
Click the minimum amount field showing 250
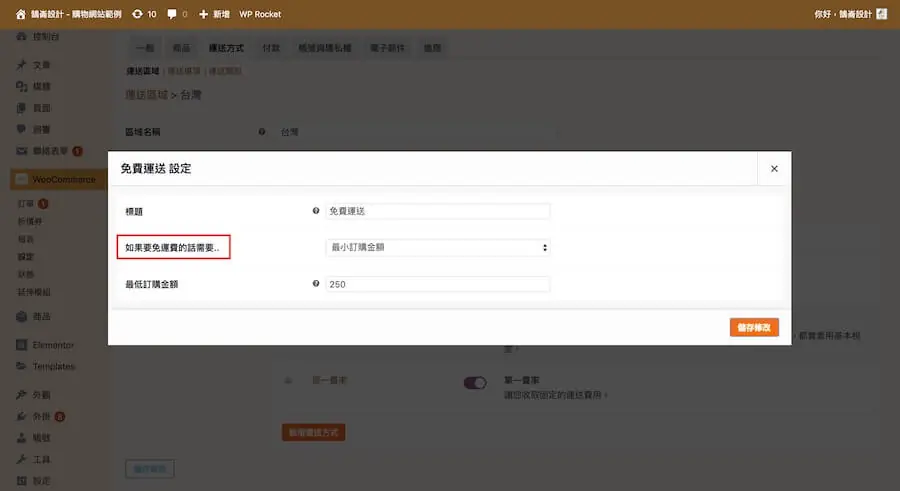(x=438, y=284)
